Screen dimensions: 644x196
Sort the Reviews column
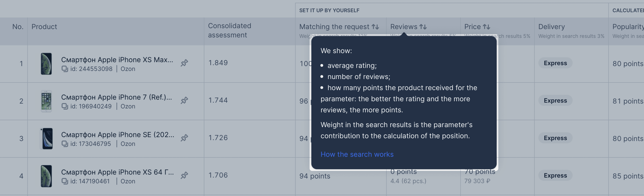click(423, 27)
